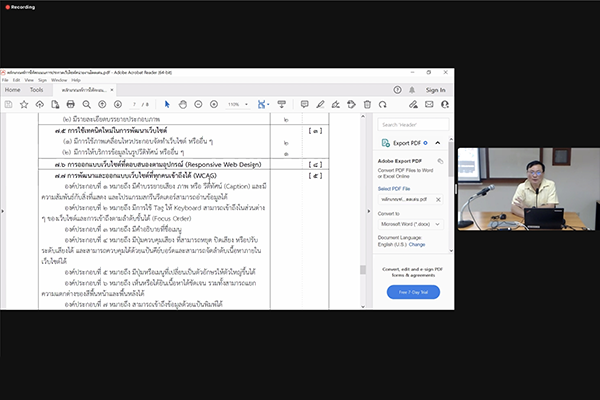Click the 'Responsive Web Design' heading text

pos(223,164)
